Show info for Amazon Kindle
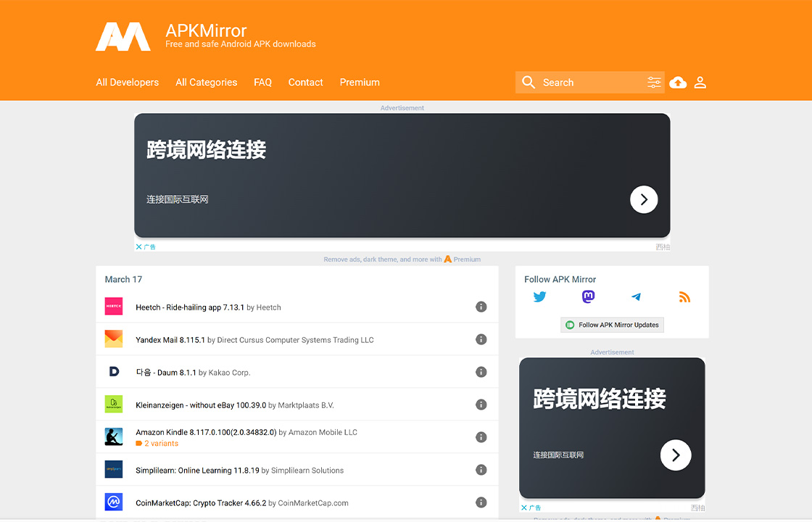 coord(481,438)
